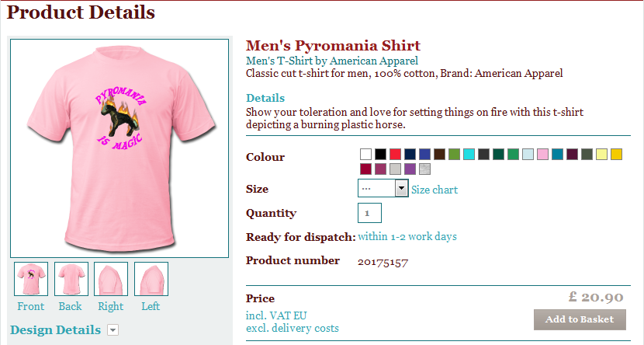Click the large pink t-shirt product image
The width and height of the screenshot is (644, 345).
pyautogui.click(x=119, y=148)
